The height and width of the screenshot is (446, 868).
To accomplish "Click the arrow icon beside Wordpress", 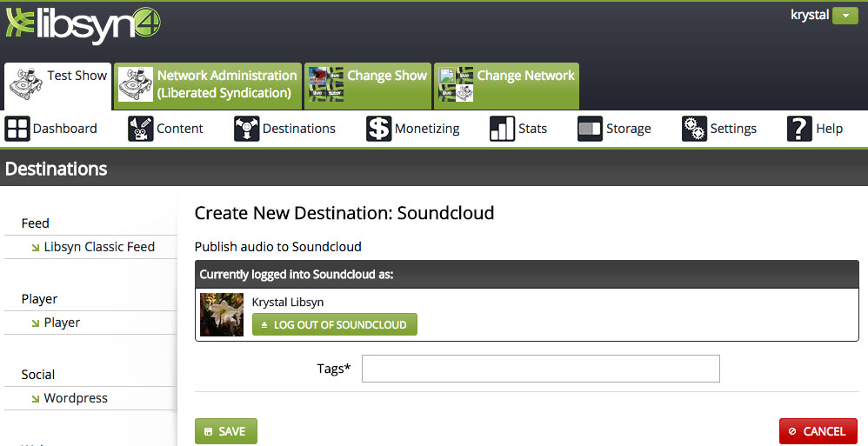I will [x=36, y=399].
